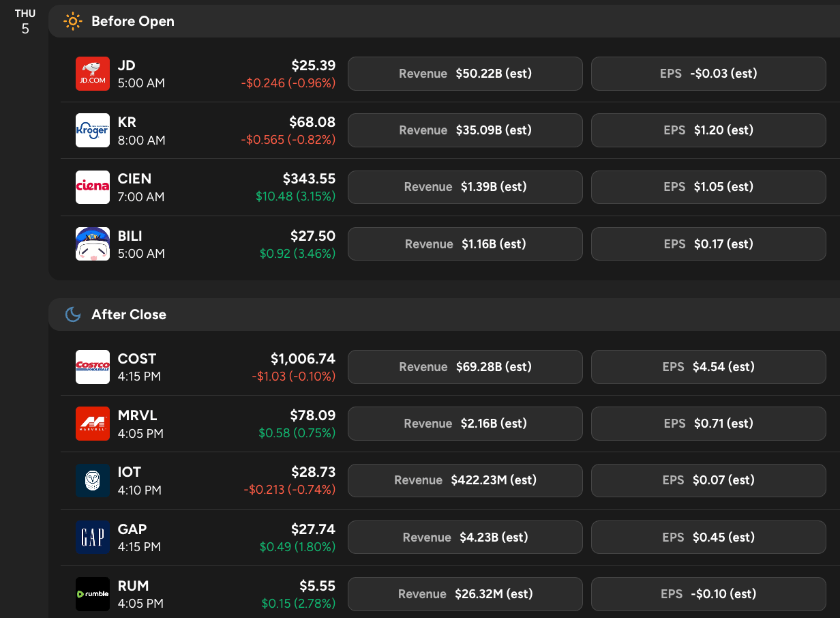Click the Kroger logo icon
The height and width of the screenshot is (618, 840).
[93, 130]
